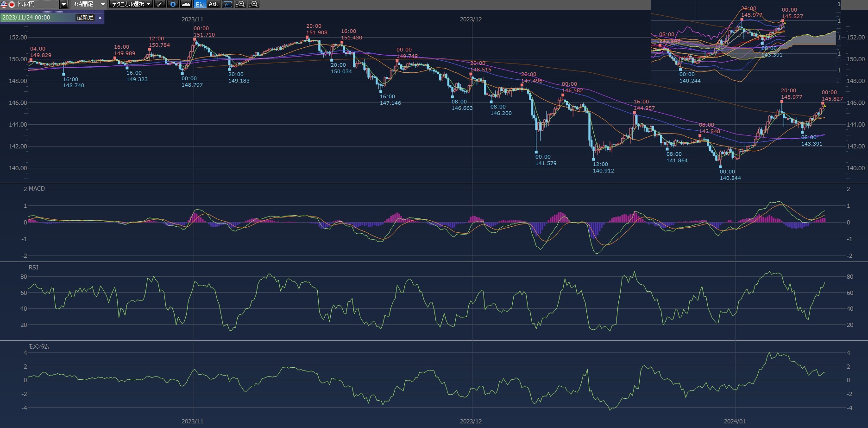
Task: Click the MACD indicator panel label
Action: [x=37, y=189]
